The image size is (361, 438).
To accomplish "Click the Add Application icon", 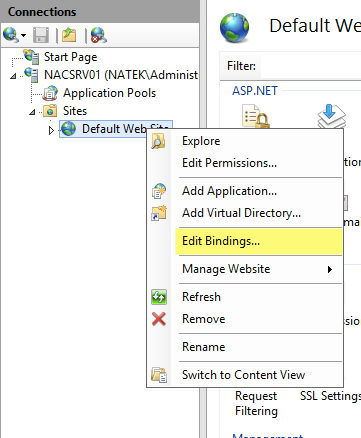I will [x=159, y=191].
